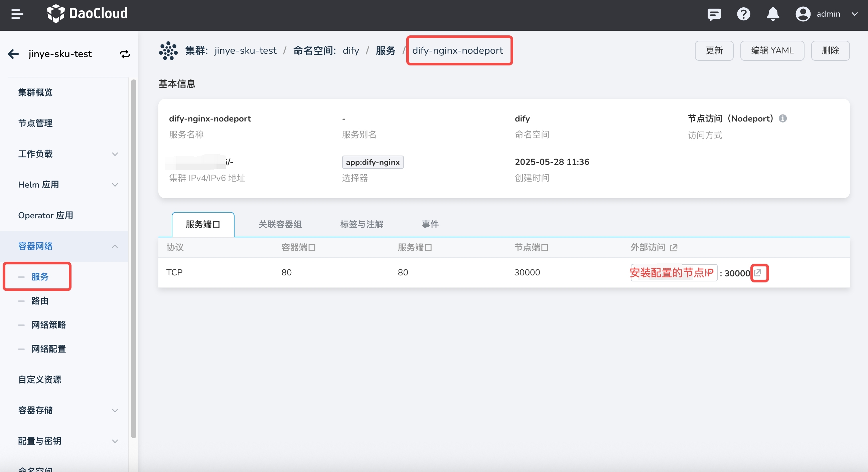The image size is (868, 472).
Task: Select 路由 in the sidebar
Action: [x=40, y=301]
